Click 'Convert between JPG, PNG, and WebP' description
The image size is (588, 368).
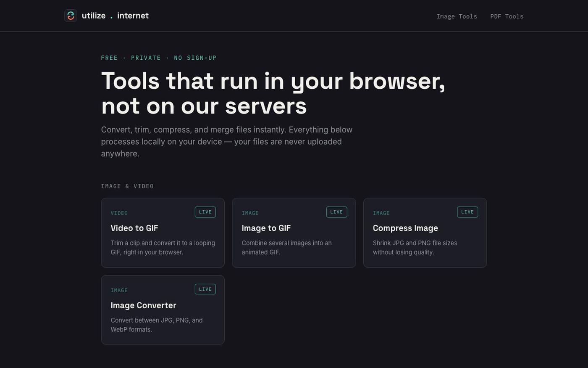click(x=157, y=325)
